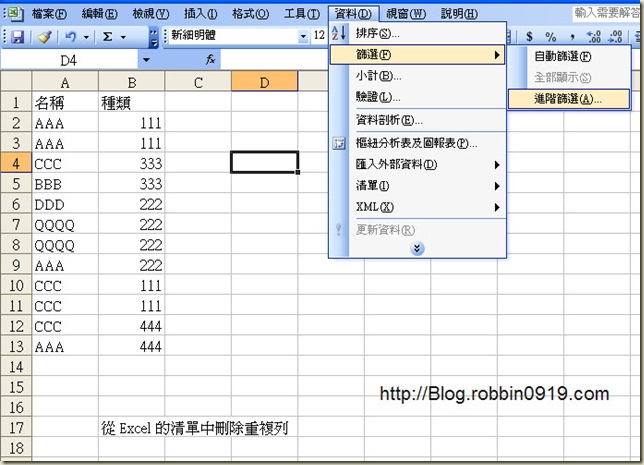
Task: Select cell A1 containing 名稱
Action: tap(65, 102)
